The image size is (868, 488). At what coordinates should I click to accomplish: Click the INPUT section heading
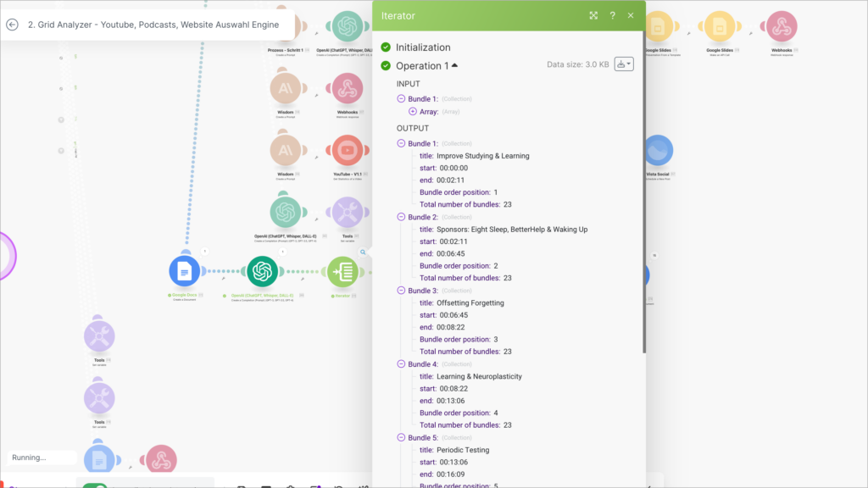point(408,84)
